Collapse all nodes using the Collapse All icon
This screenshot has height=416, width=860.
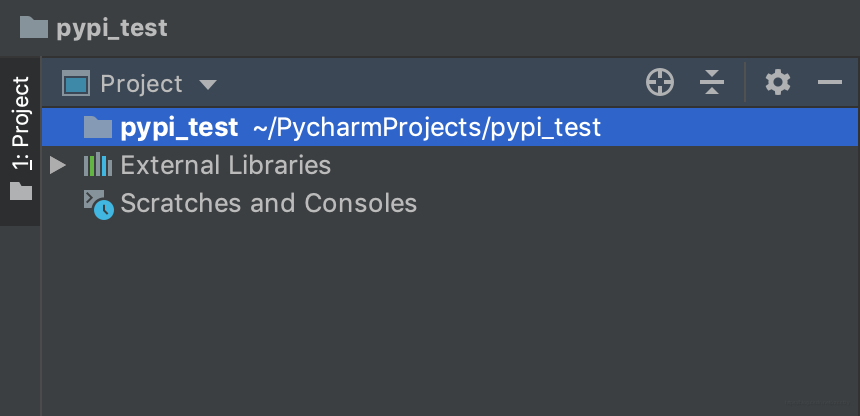[711, 83]
